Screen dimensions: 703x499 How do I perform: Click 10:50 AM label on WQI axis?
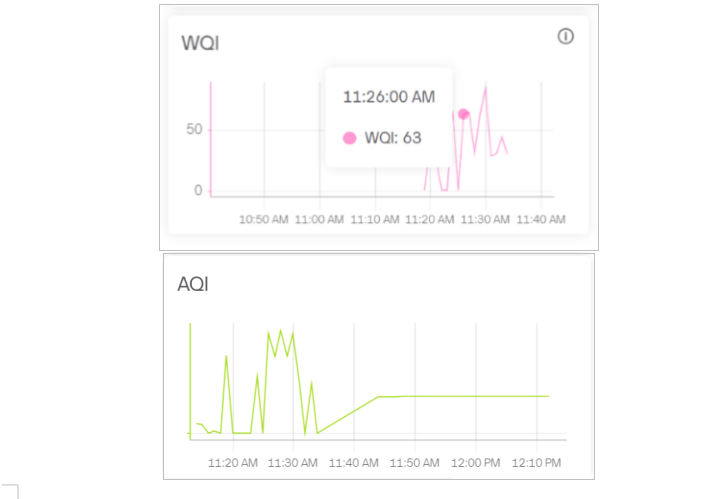(263, 219)
